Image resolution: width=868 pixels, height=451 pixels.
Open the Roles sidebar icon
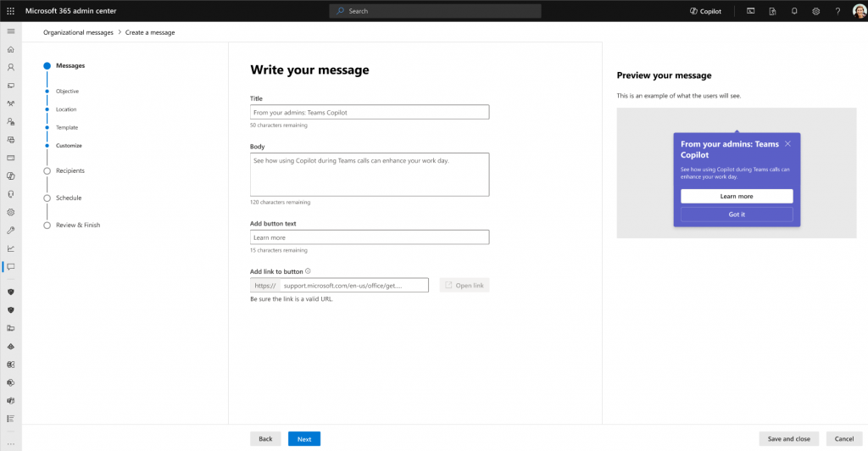(x=10, y=122)
